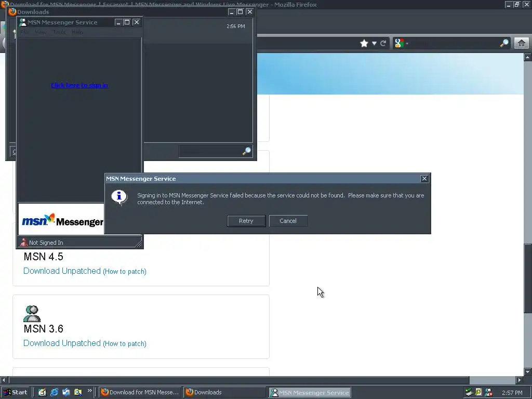
Task: Switch to 'Download for MSN Messe...' taskbar button
Action: (140, 392)
